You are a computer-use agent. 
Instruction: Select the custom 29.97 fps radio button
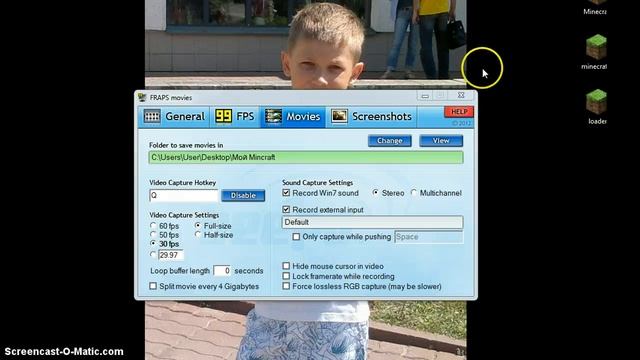[x=153, y=255]
